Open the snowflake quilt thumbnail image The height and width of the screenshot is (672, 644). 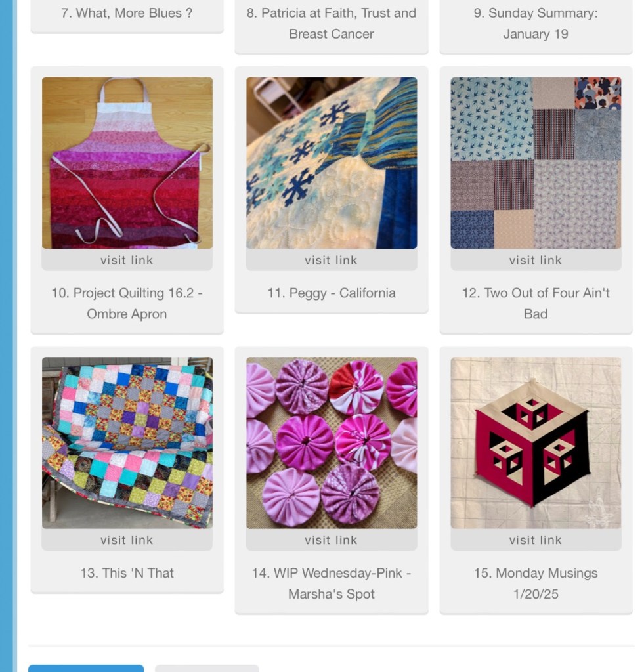[332, 163]
